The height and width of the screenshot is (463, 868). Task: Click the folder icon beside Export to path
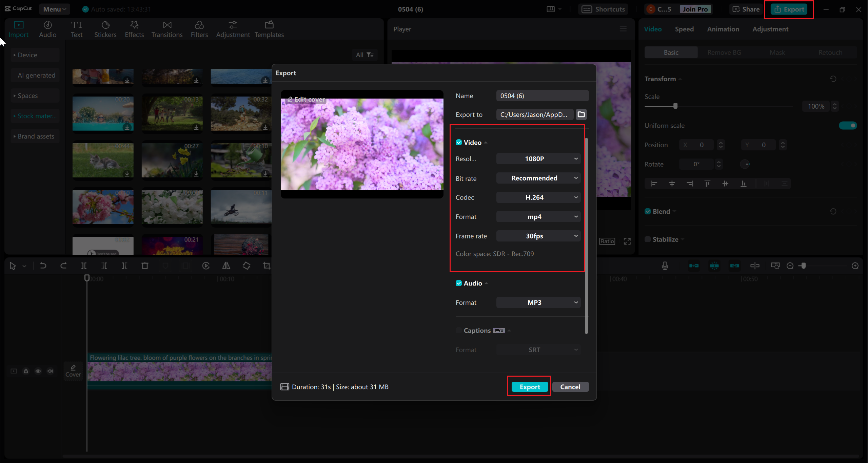click(x=581, y=114)
